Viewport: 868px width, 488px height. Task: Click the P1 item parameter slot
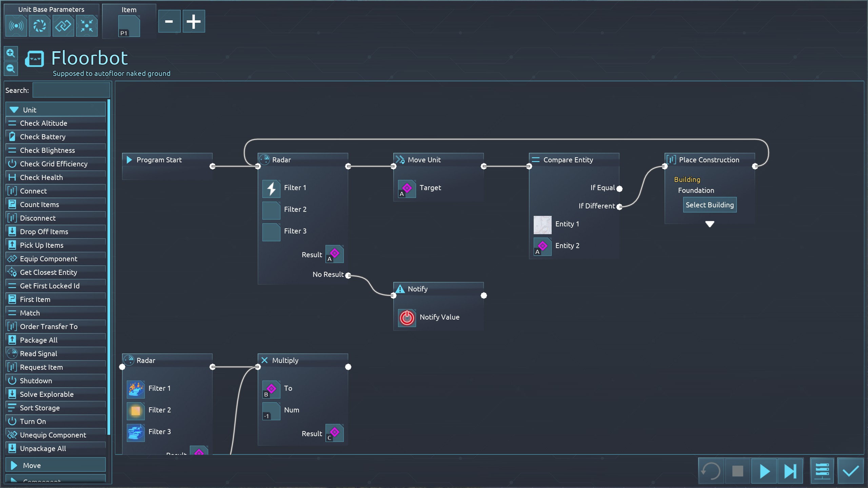click(x=129, y=26)
